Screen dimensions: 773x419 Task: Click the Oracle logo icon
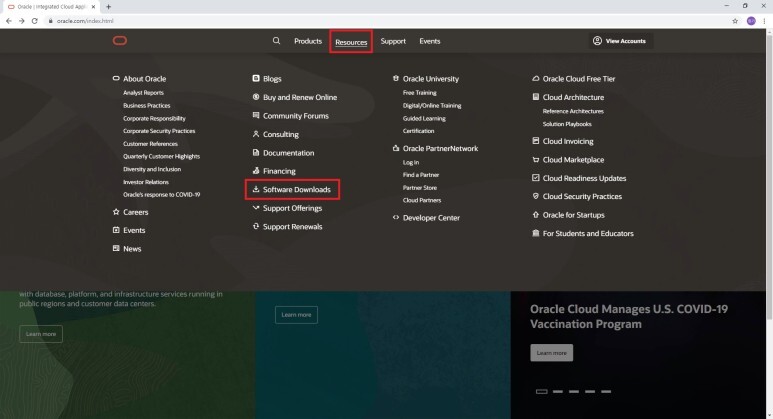[120, 40]
